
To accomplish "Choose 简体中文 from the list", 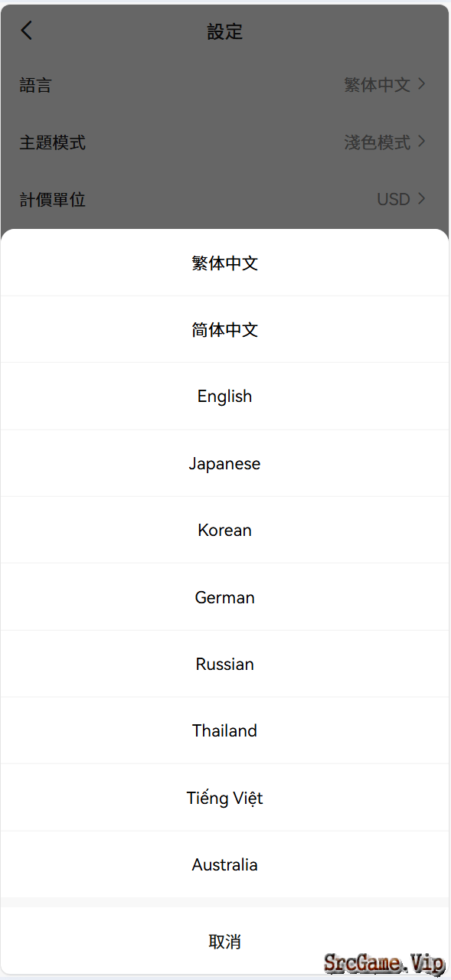I will pos(224,329).
